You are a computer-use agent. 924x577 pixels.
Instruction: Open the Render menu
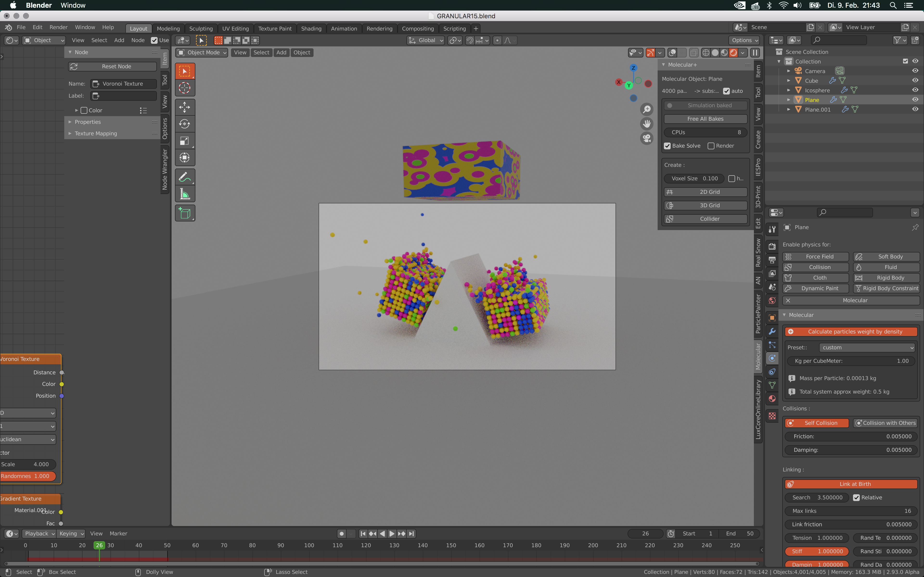click(x=58, y=27)
